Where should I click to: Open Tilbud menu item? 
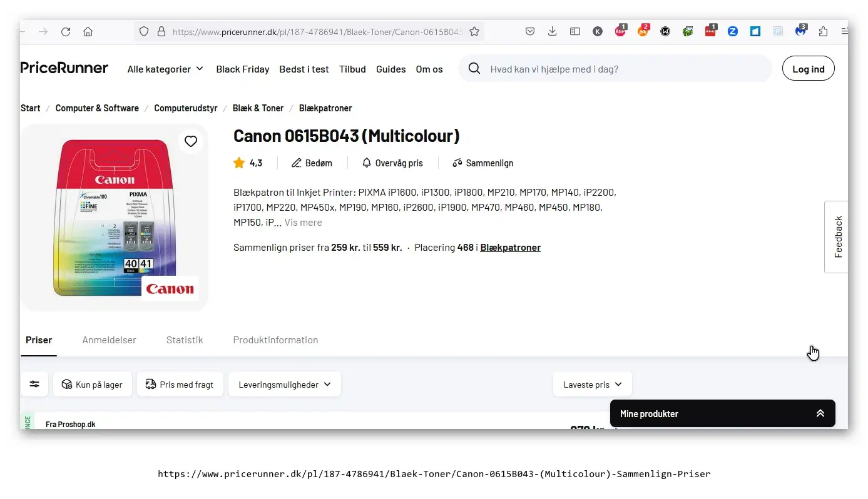click(352, 69)
